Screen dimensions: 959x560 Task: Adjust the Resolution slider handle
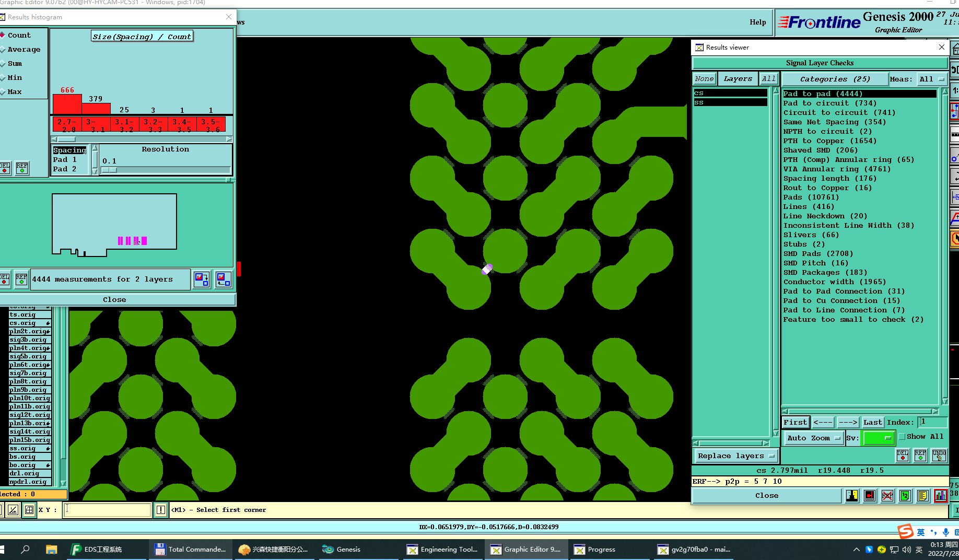click(x=109, y=170)
